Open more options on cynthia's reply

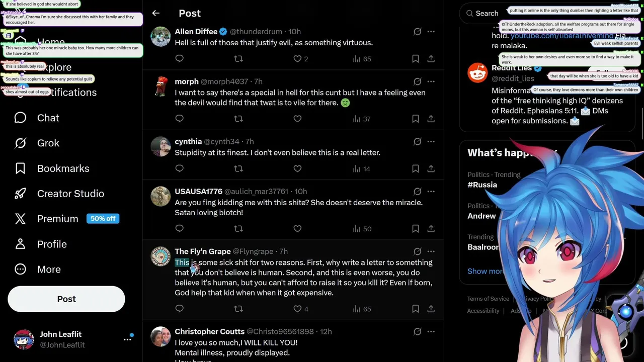(431, 141)
